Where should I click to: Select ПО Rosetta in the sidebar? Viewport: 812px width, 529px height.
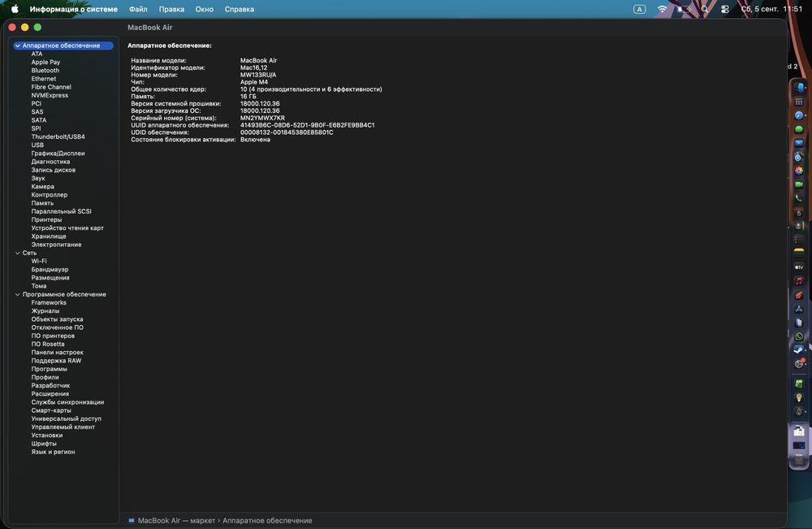click(x=48, y=344)
